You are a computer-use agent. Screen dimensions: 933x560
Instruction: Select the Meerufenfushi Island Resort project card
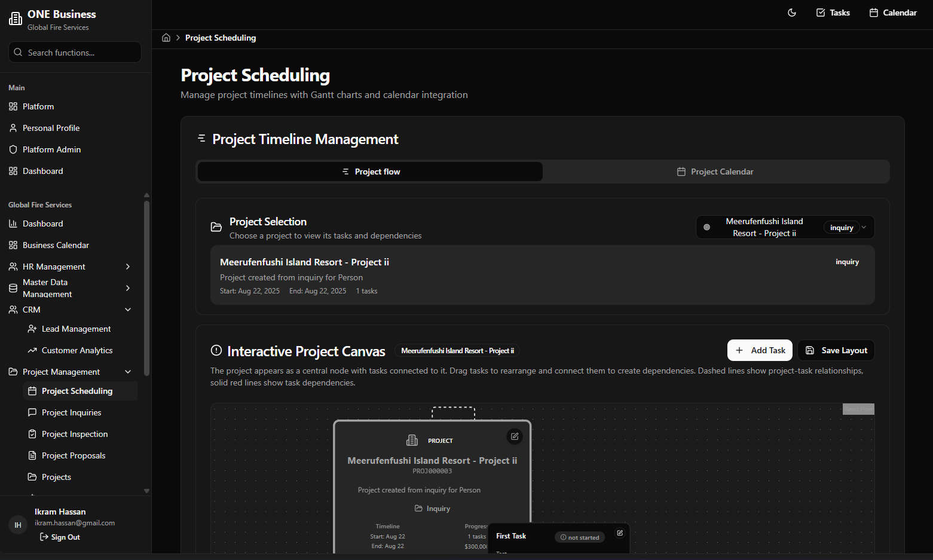point(542,275)
